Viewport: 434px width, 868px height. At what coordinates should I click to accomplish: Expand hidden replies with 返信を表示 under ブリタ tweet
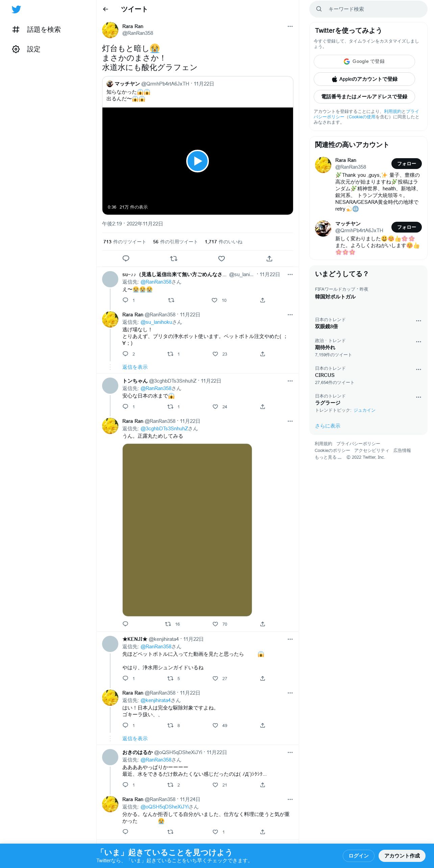tap(135, 367)
